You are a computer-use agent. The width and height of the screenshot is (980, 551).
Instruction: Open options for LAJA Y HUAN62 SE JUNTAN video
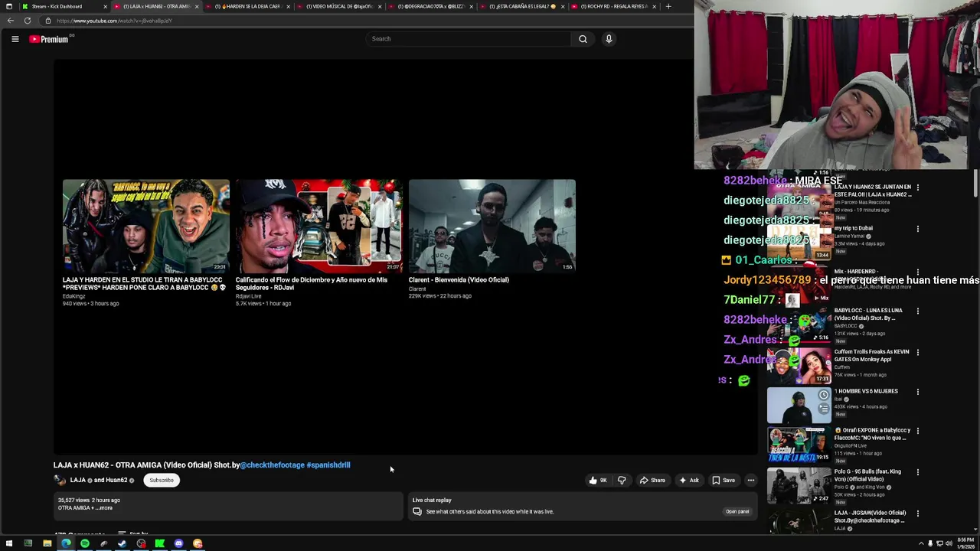click(918, 187)
